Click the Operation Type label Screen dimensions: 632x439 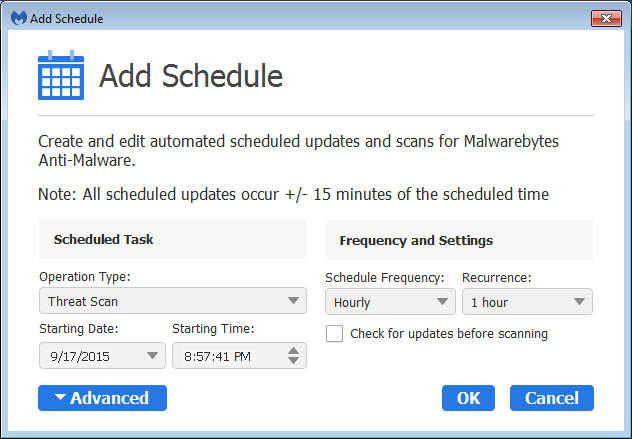(x=85, y=277)
